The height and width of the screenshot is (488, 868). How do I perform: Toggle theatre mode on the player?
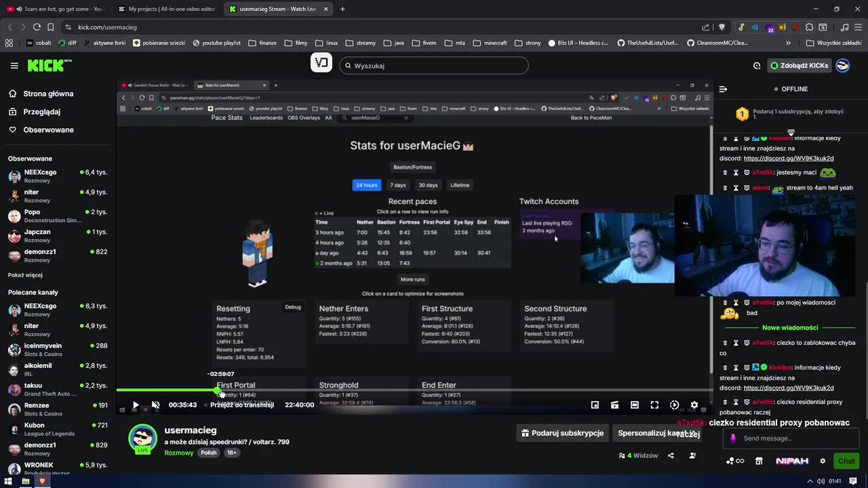click(x=635, y=405)
